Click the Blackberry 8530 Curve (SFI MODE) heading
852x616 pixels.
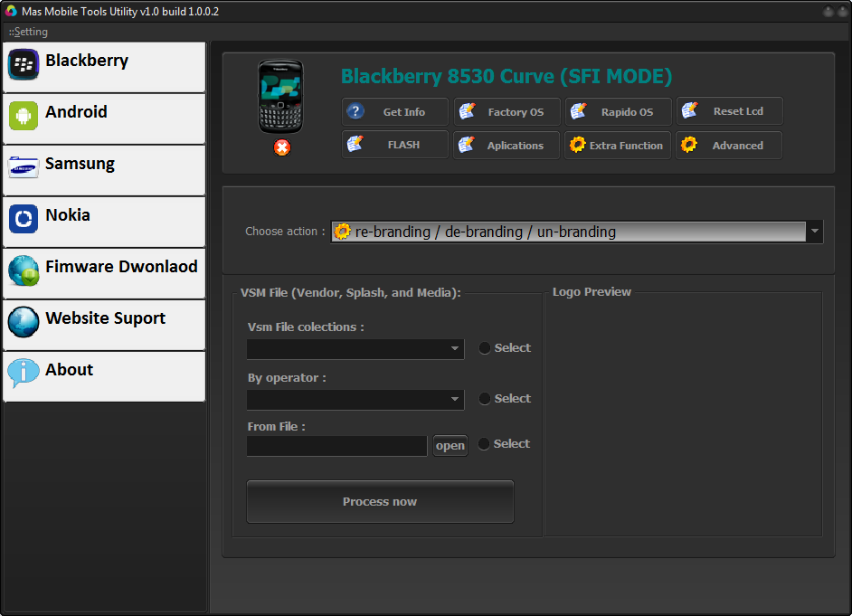(x=506, y=76)
